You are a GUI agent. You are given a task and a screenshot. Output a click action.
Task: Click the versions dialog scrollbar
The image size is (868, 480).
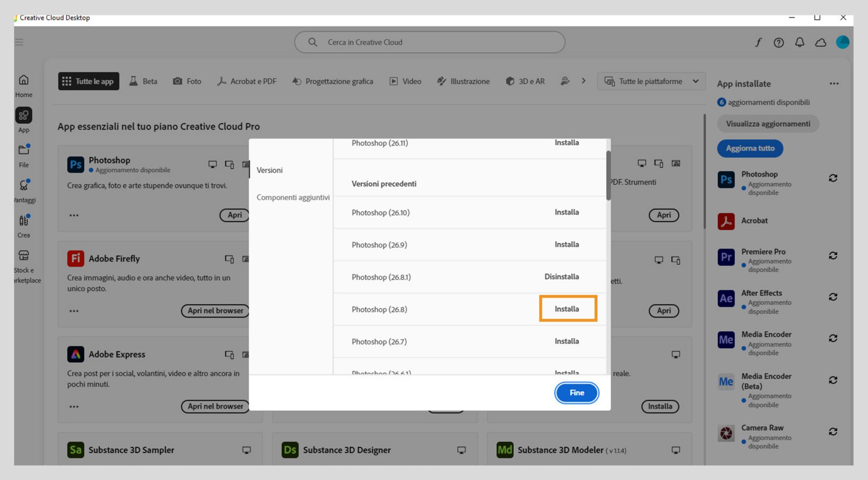608,176
